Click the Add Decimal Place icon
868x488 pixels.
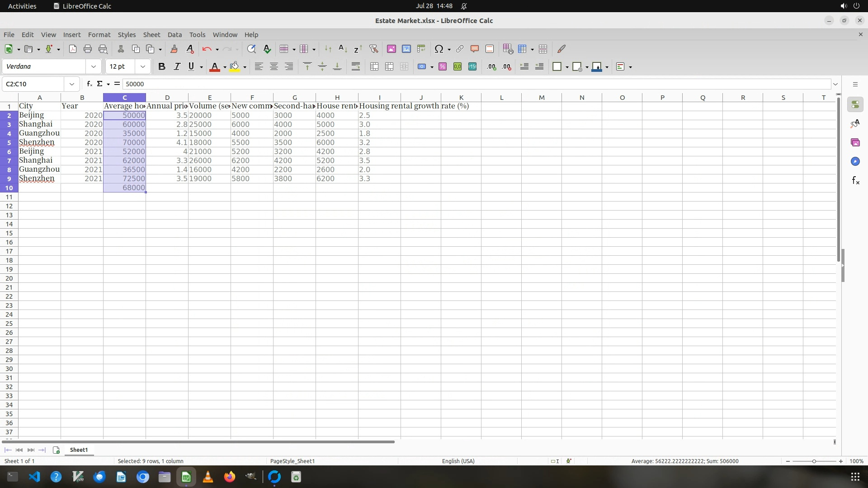[x=491, y=67]
